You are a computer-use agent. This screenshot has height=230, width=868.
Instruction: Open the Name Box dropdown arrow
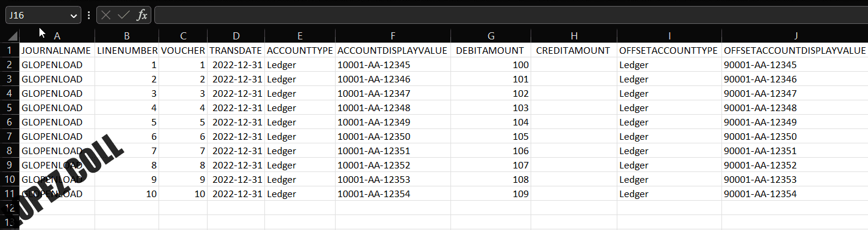click(74, 16)
